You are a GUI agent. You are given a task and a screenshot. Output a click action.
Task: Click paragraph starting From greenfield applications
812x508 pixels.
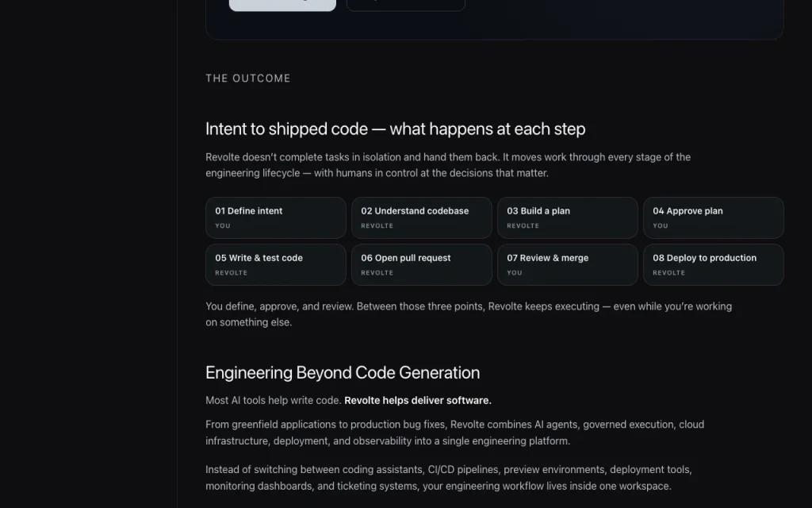[454, 433]
